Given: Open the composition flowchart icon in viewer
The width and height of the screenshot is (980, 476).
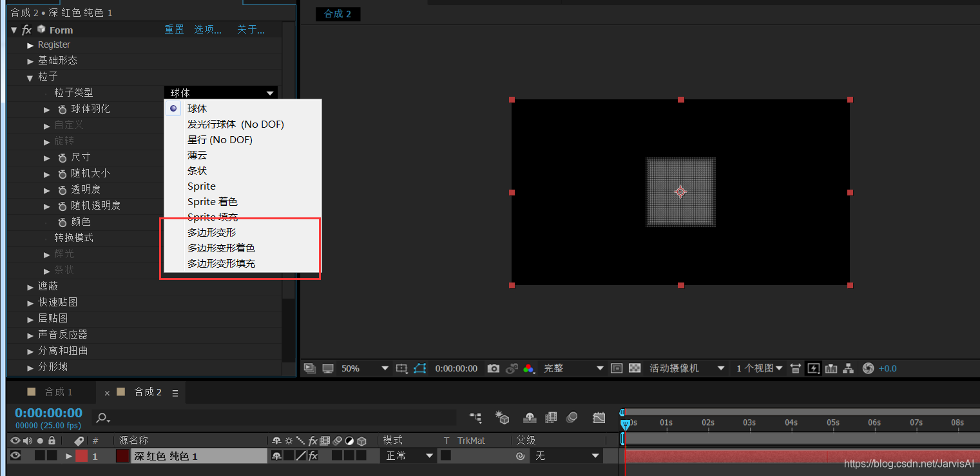Looking at the screenshot, I should (849, 368).
